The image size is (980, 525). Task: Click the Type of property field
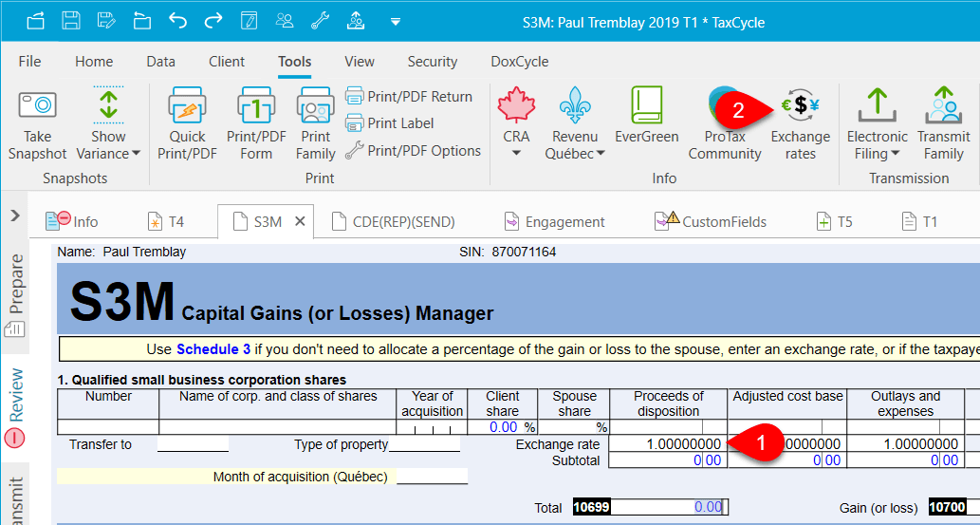424,444
